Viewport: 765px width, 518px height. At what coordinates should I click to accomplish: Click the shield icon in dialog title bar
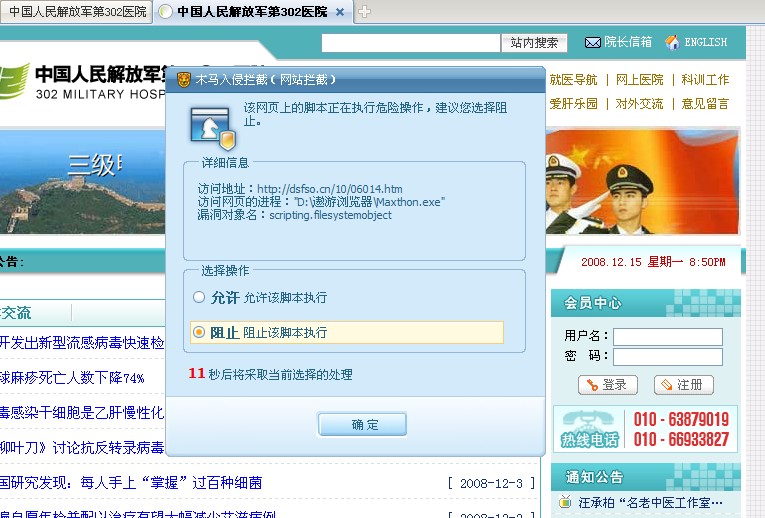tap(183, 79)
